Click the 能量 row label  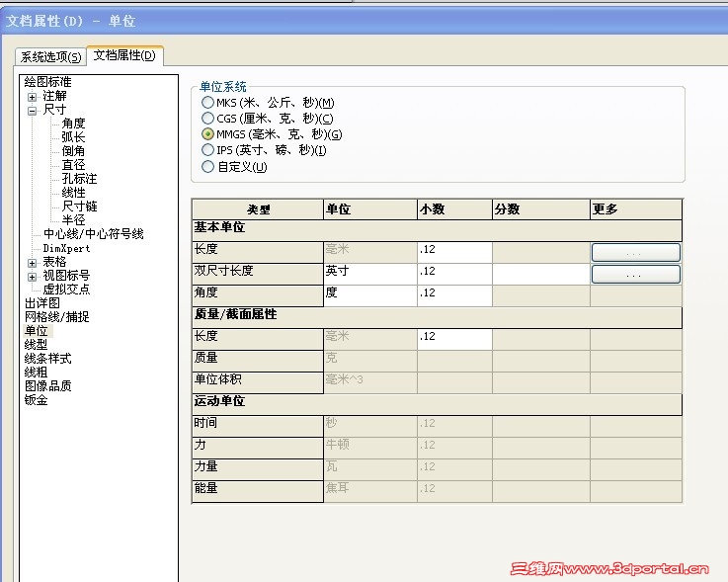point(258,491)
